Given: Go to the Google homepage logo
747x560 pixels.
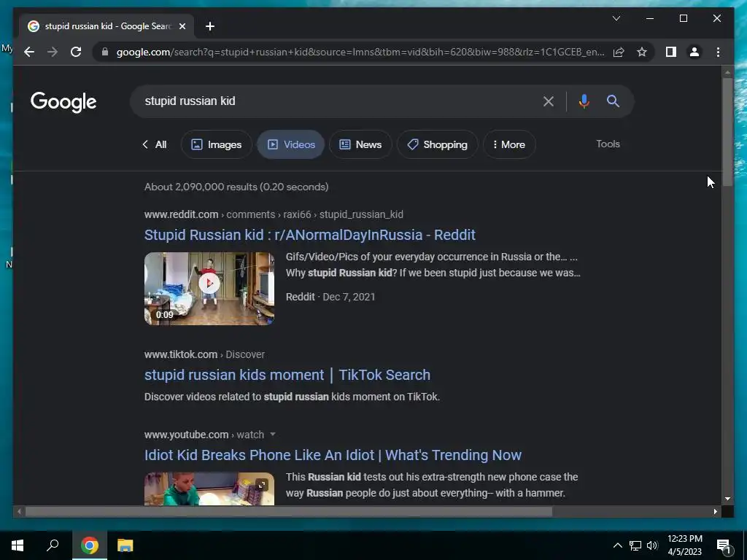Looking at the screenshot, I should [63, 102].
